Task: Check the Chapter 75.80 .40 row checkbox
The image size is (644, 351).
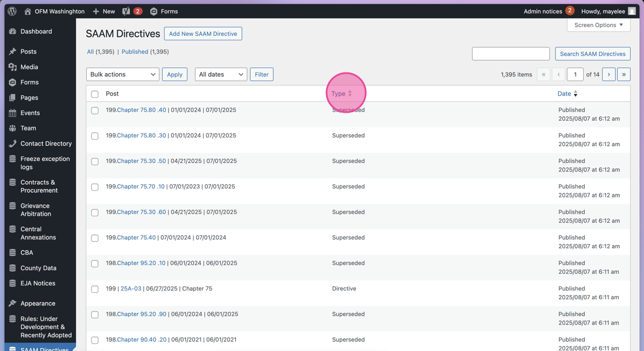Action: (x=95, y=110)
